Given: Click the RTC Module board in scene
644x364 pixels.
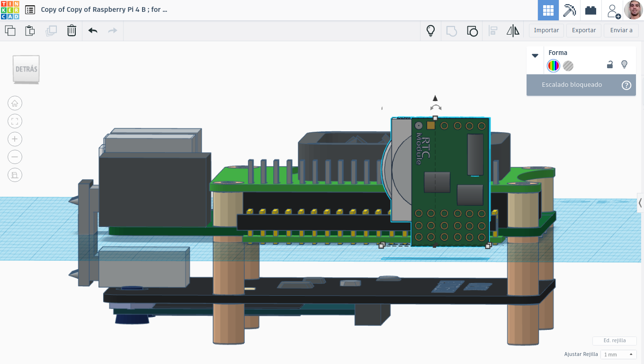Looking at the screenshot, I should (x=450, y=182).
